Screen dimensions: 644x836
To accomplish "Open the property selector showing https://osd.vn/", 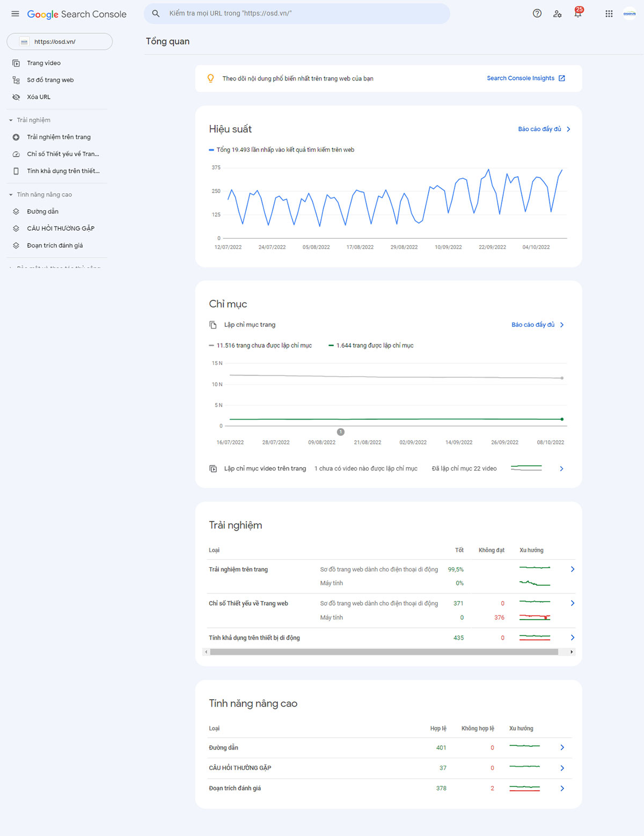I will (59, 41).
